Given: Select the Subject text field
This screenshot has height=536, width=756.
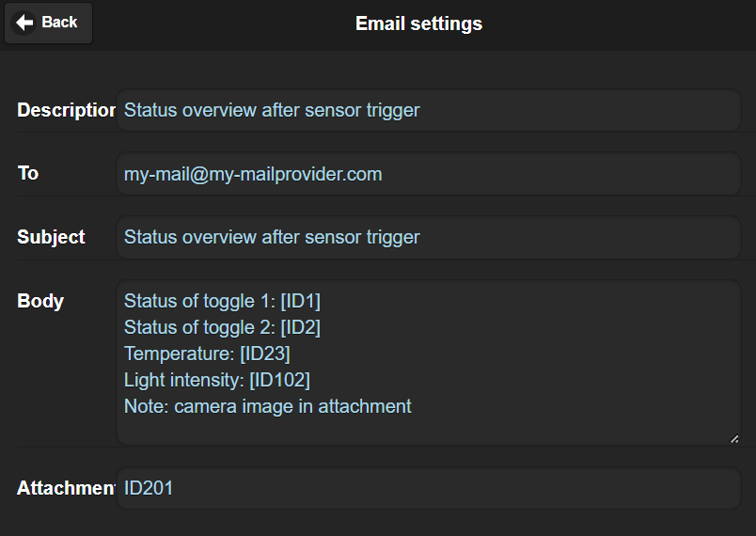Looking at the screenshot, I should (428, 237).
